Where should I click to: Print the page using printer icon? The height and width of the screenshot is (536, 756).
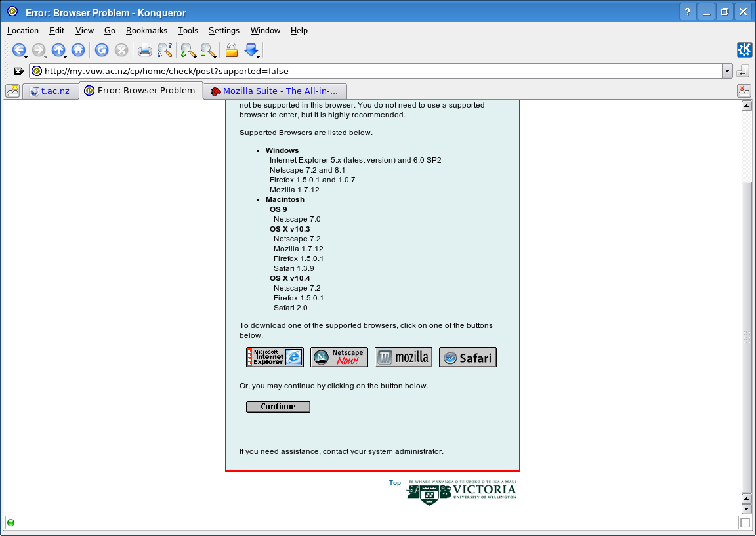[145, 50]
